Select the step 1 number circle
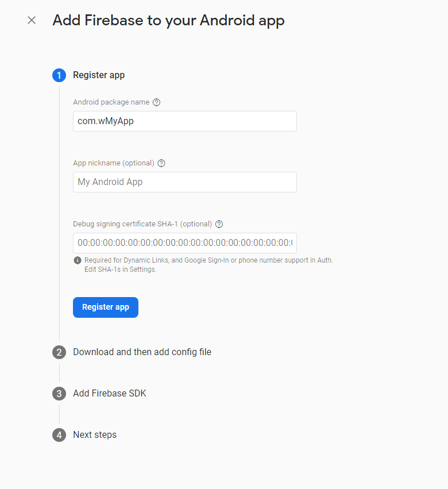 tap(59, 75)
